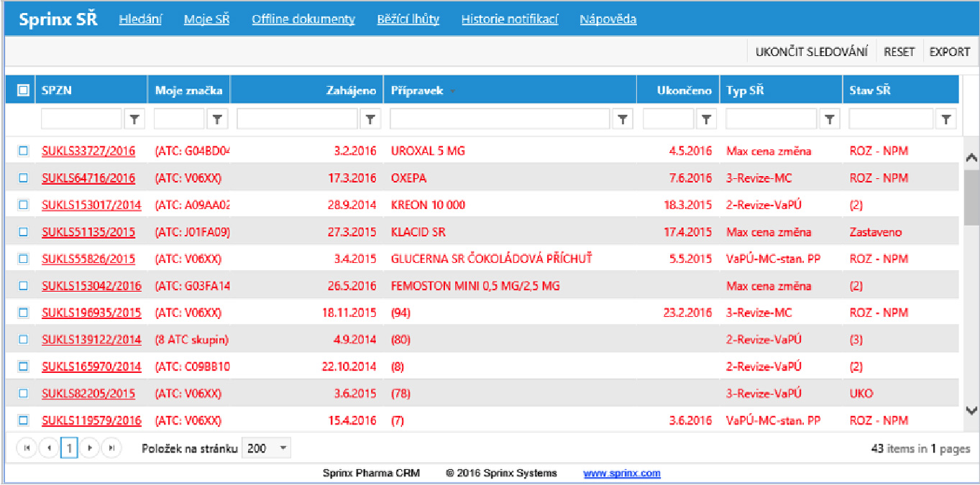This screenshot has height=485, width=980.
Task: Click the EXPORT button
Action: pos(949,52)
